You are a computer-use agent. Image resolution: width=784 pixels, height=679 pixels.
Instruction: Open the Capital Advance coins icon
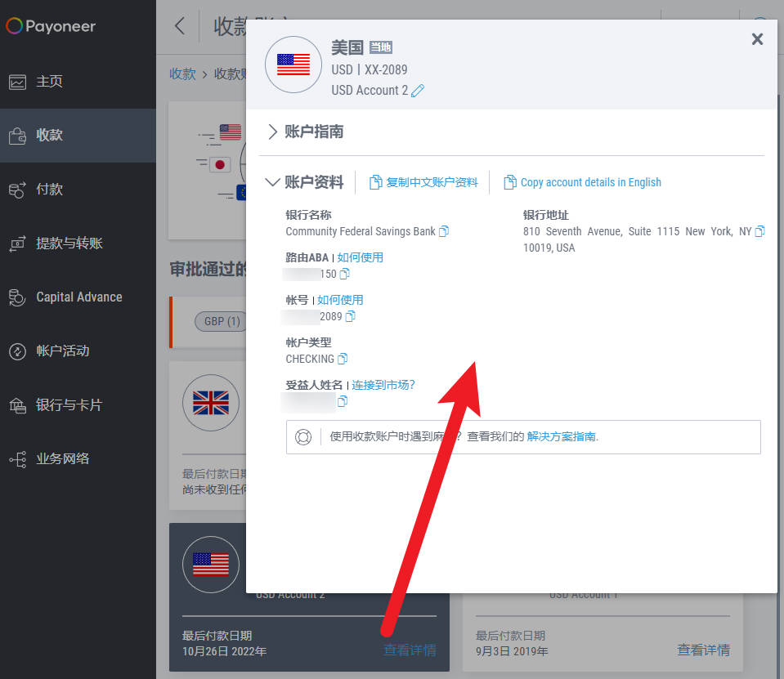point(17,297)
